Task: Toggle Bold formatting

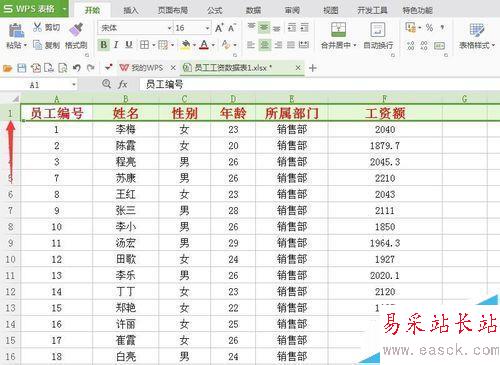Action: pyautogui.click(x=104, y=45)
